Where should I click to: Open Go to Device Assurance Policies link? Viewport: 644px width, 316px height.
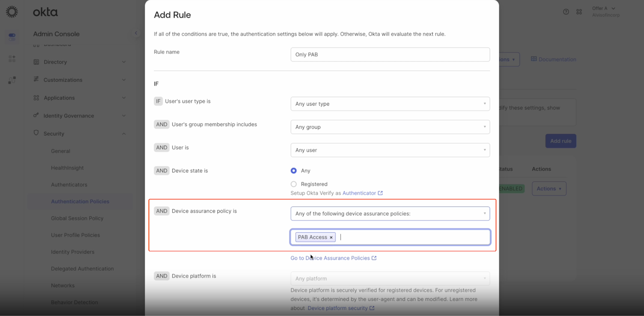tap(333, 258)
